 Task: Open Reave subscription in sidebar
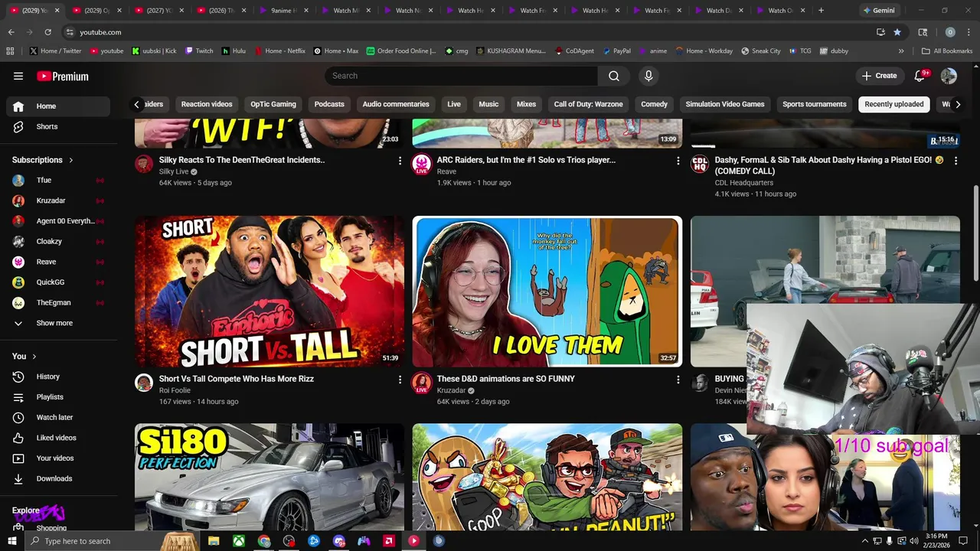pyautogui.click(x=58, y=262)
